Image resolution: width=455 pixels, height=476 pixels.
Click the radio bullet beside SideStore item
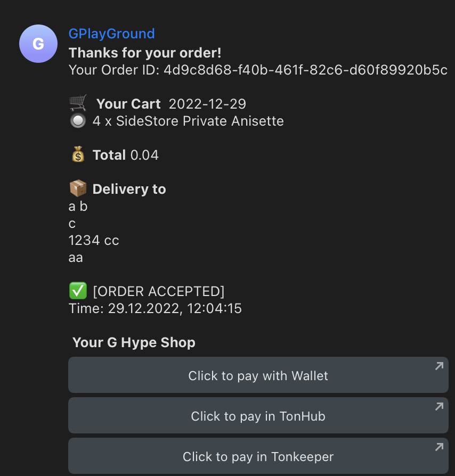coord(78,120)
